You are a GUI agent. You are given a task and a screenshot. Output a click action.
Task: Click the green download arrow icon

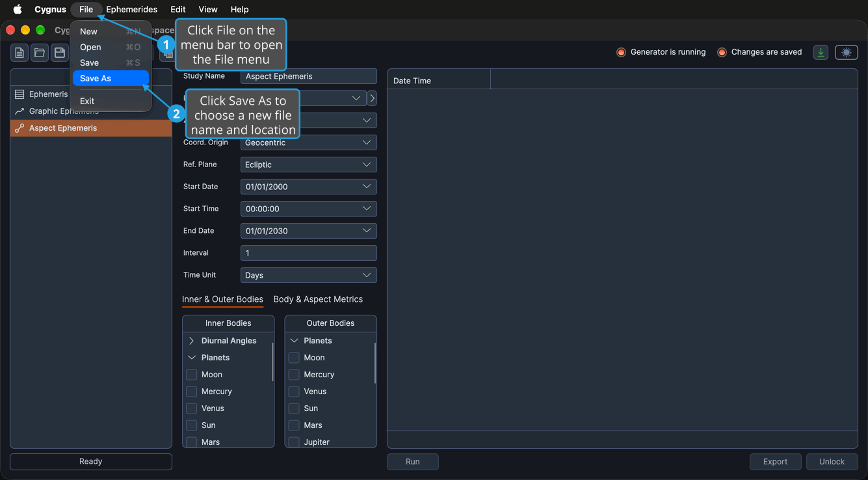point(821,53)
